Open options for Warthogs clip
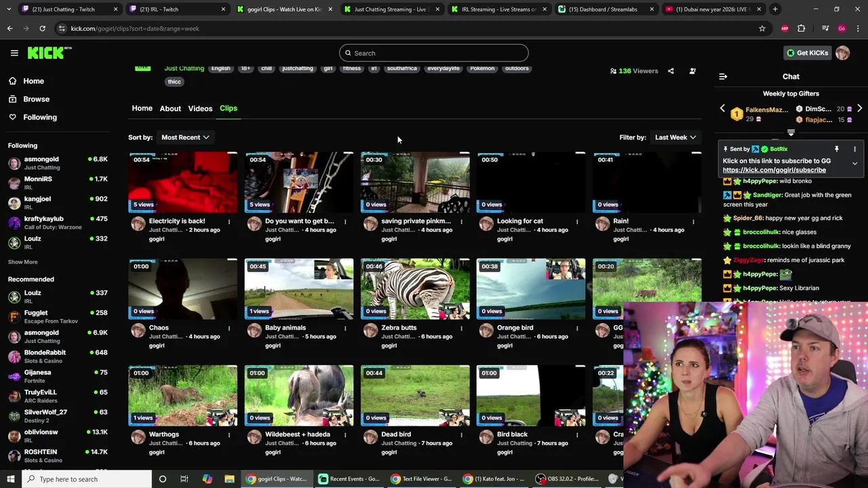Viewport: 868px width, 488px height. [229, 434]
